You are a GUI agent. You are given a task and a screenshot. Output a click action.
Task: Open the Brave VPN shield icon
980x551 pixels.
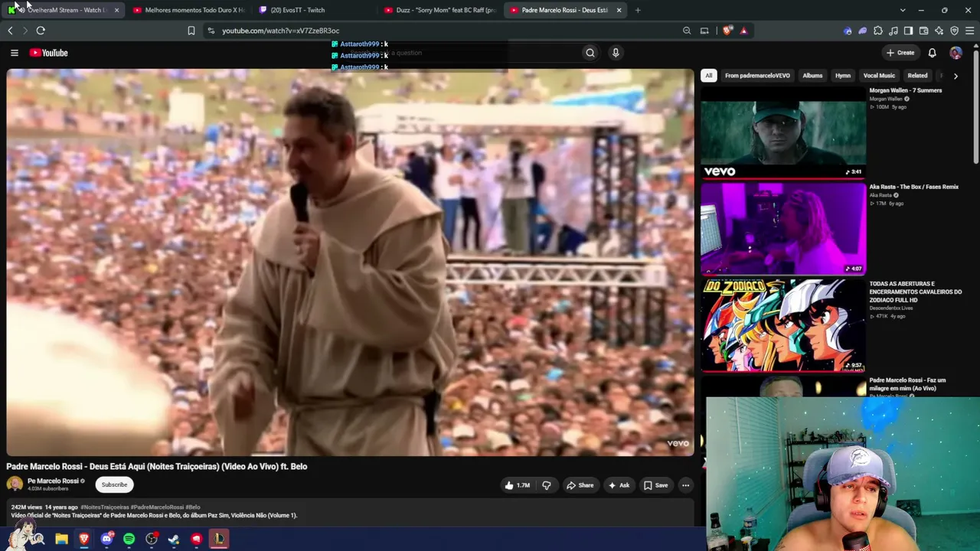[955, 31]
